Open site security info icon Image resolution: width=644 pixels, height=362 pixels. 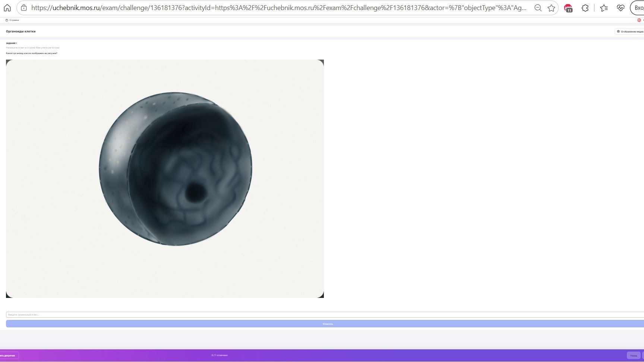point(24,8)
